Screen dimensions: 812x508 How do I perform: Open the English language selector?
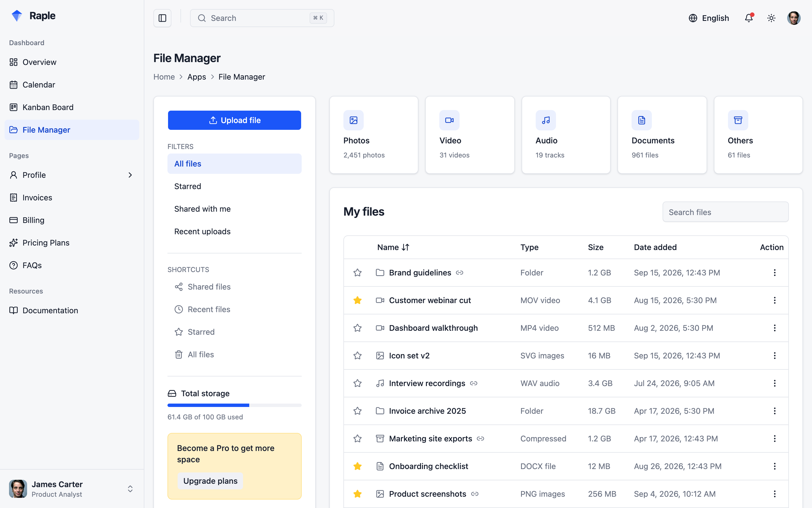pos(709,18)
